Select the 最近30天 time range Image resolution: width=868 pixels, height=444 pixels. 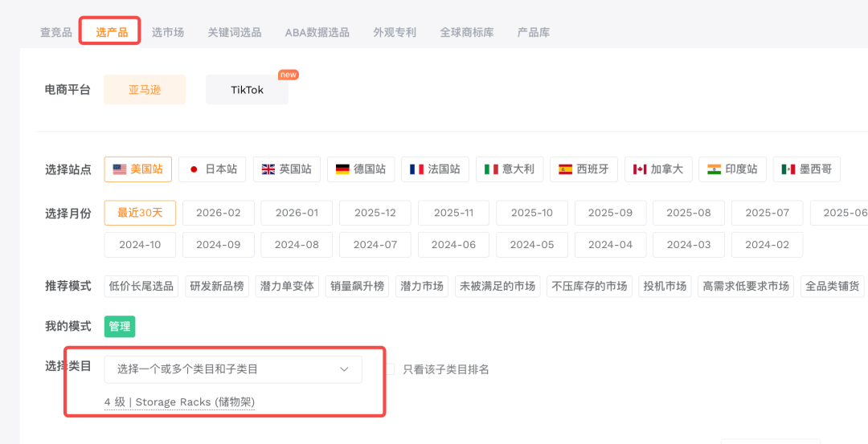coord(140,213)
